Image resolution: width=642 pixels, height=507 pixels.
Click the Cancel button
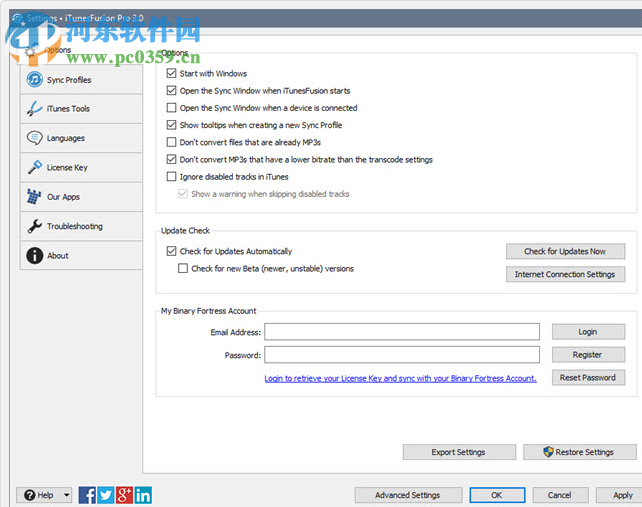560,495
